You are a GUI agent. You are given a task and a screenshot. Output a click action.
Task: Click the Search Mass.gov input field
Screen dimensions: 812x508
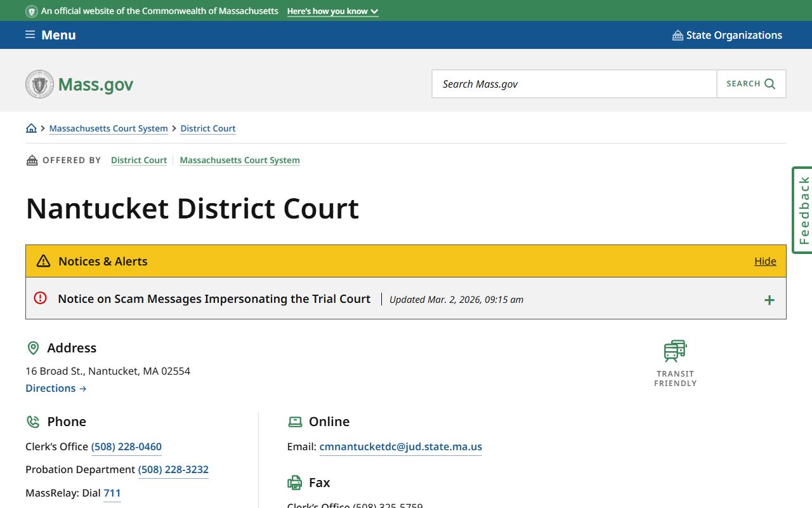pos(574,84)
